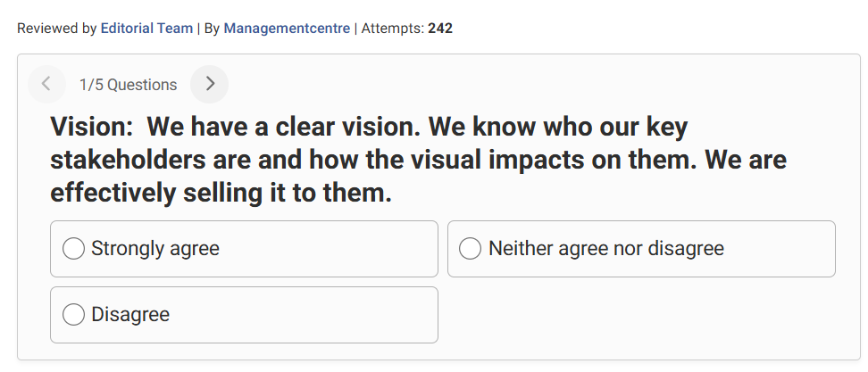Click the Attempts label text
Screen dimensions: 868x372
point(392,29)
